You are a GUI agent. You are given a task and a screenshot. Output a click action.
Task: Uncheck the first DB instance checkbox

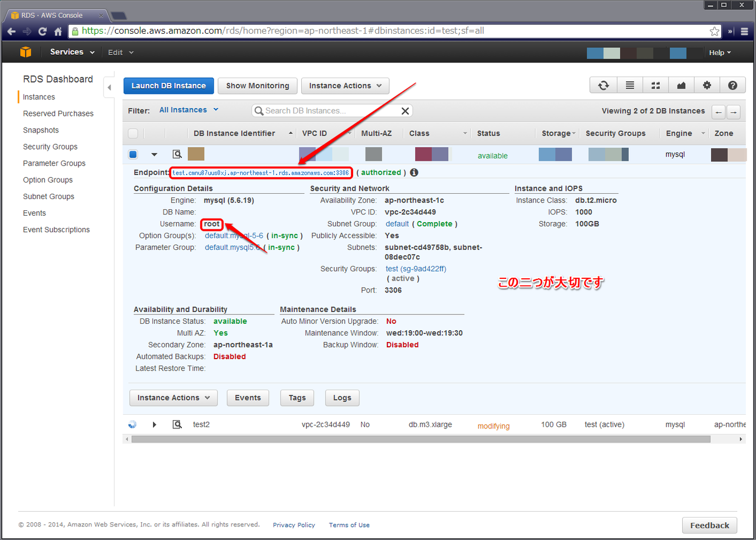[x=133, y=155]
